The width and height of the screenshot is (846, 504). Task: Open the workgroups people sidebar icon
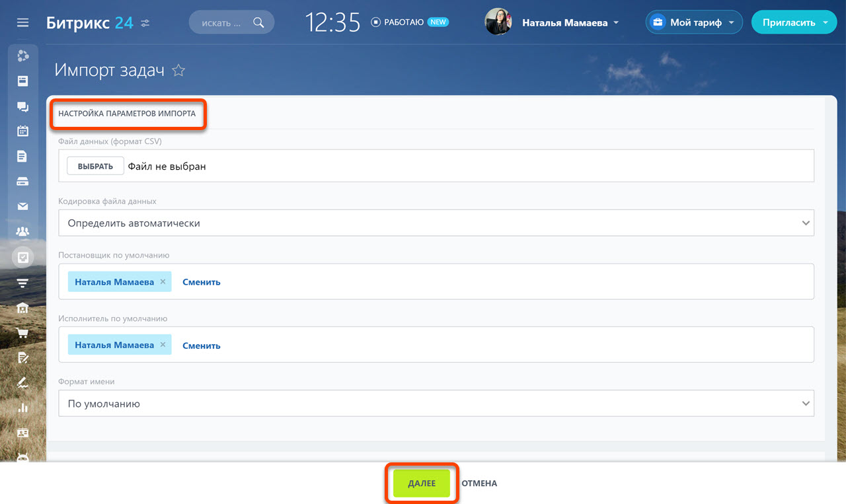tap(23, 232)
